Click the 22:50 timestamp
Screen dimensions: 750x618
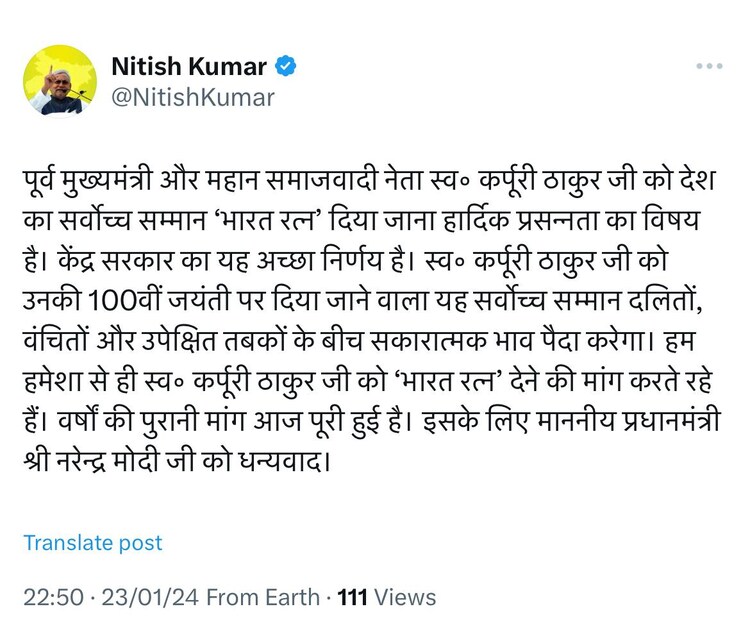tap(50, 597)
